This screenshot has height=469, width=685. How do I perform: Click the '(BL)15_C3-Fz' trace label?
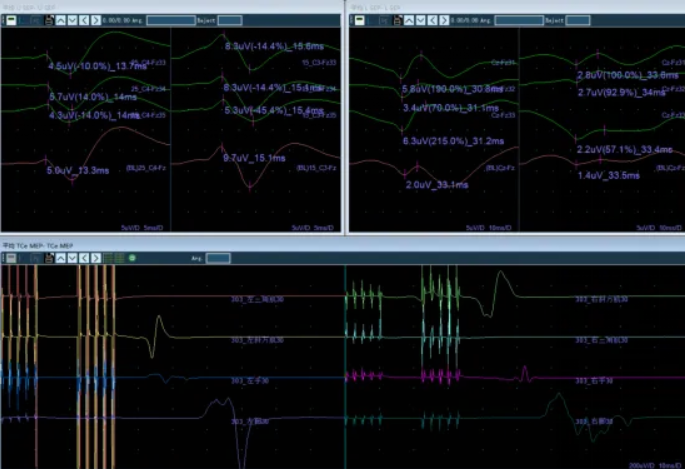[x=316, y=168]
